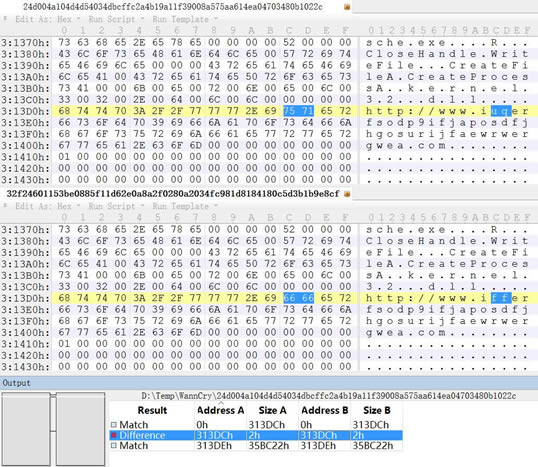Click the first Match row marker icon
Screen dimensions: 538x467
tap(114, 425)
